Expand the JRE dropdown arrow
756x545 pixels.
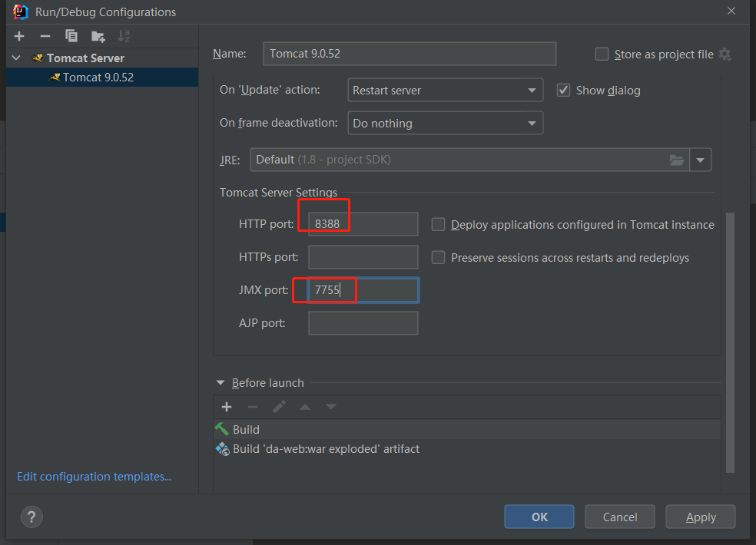pos(701,160)
